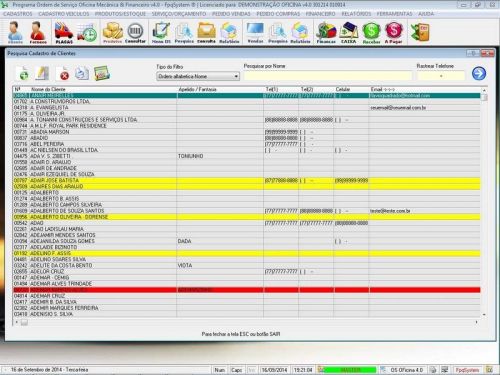
Task: Open the Tipo do Filtro dropdown
Action: pyautogui.click(x=198, y=76)
